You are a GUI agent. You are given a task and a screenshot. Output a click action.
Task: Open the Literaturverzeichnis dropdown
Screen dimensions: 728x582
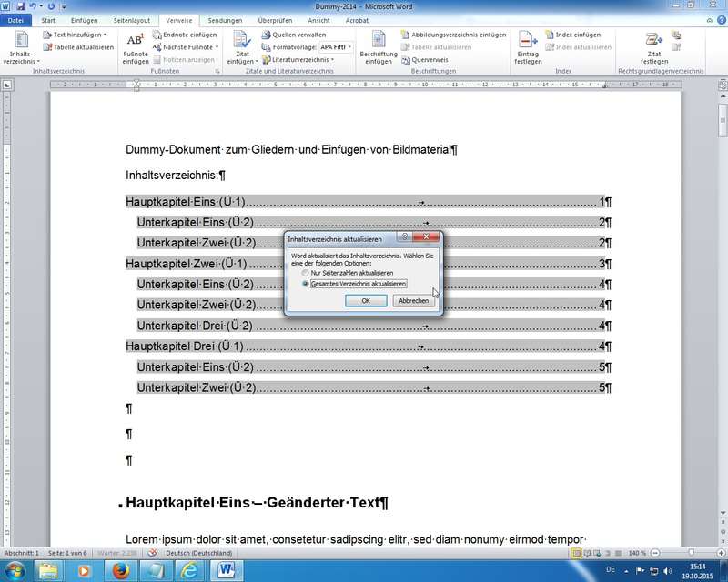(298, 60)
